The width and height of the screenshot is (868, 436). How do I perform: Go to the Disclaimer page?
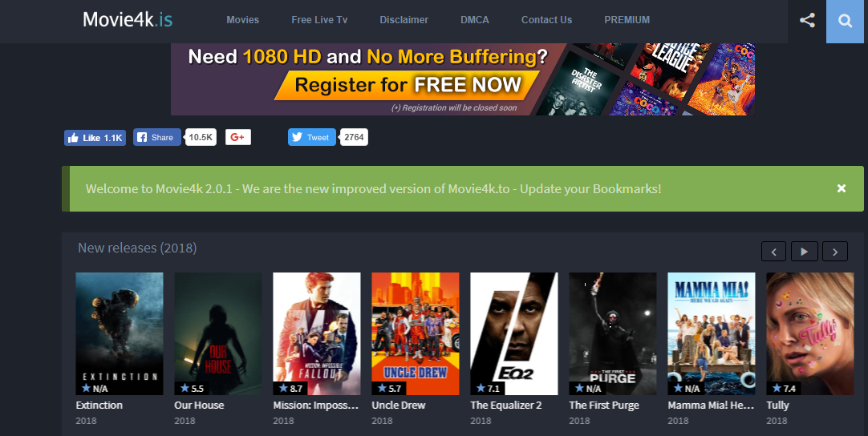pos(404,20)
